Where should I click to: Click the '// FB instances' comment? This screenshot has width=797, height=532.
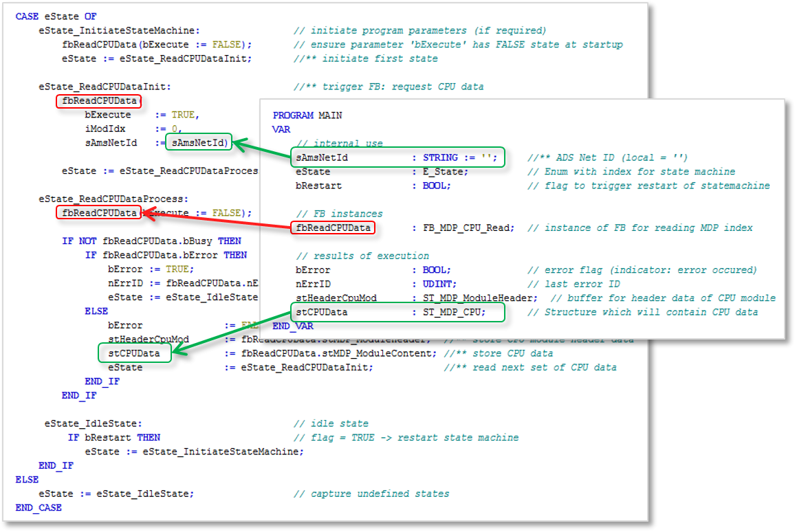(x=340, y=214)
